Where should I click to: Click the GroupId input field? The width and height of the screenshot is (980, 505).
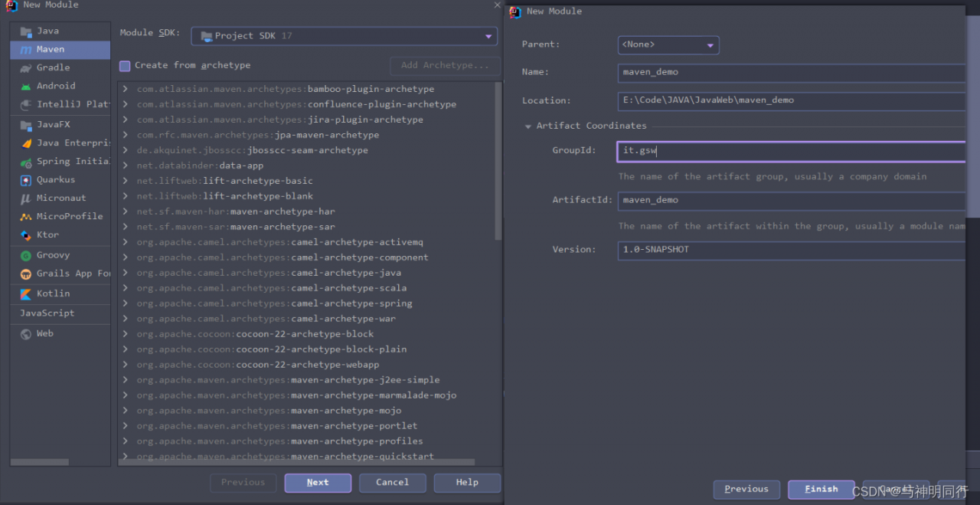pos(790,151)
